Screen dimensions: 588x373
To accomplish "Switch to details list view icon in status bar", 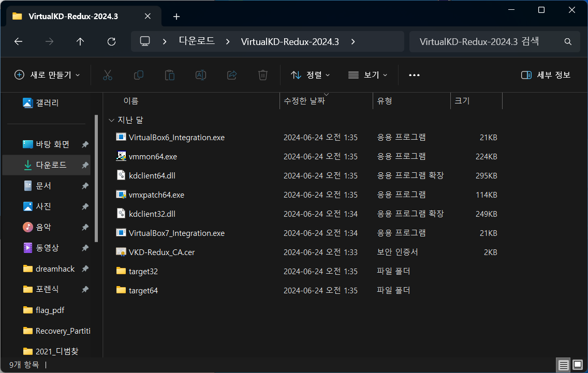I will pos(563,365).
